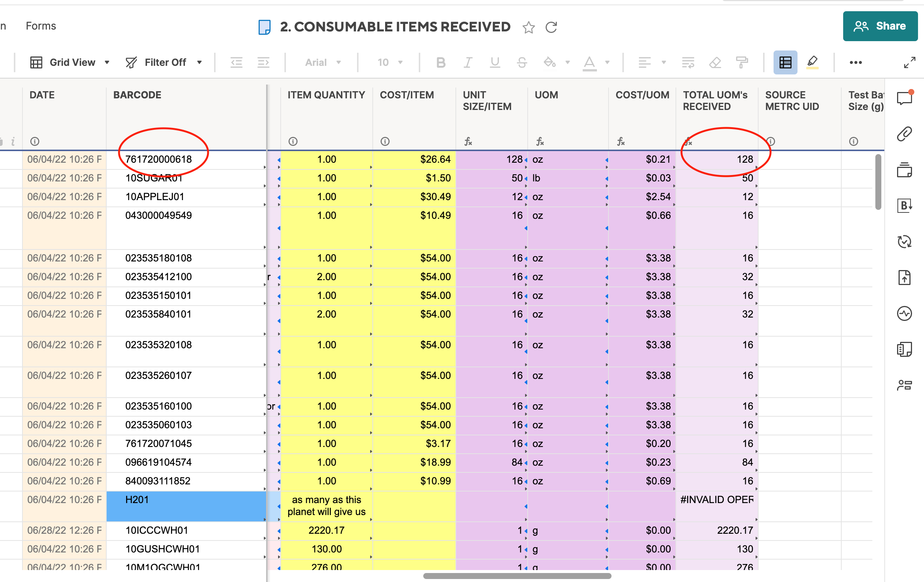Open the Attachments panel
Screen dimensions: 924x582
905,134
